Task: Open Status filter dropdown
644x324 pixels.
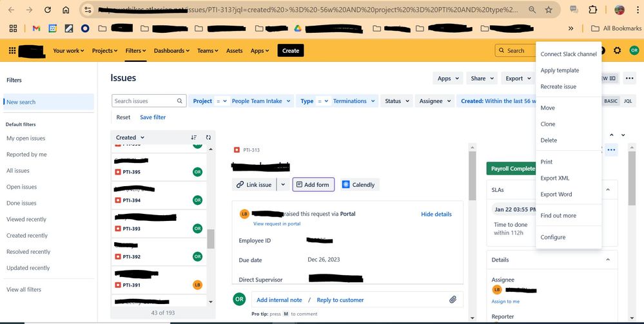Action: (x=396, y=101)
